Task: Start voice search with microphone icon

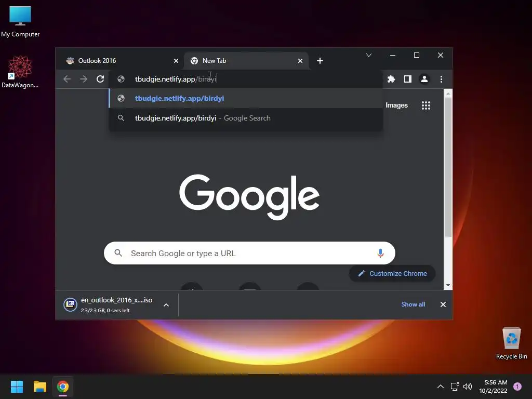Action: (x=380, y=253)
